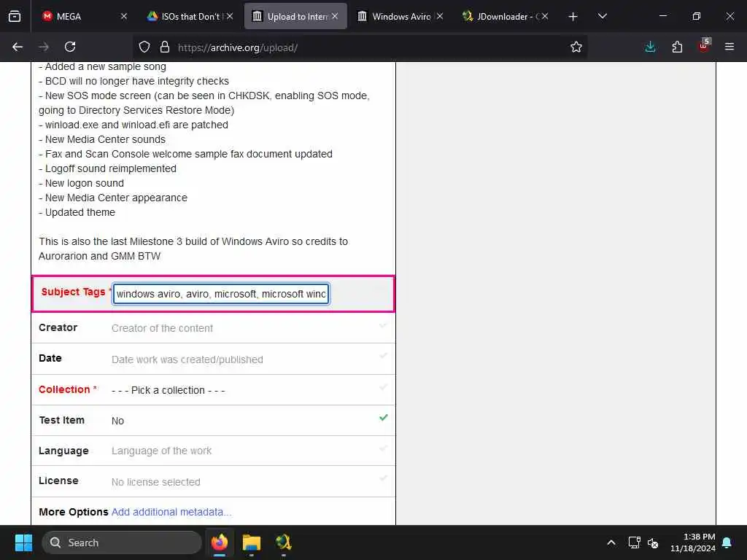Screen dimensions: 747x560
Task: Open the Firefox downloads panel
Action: pyautogui.click(x=650, y=47)
